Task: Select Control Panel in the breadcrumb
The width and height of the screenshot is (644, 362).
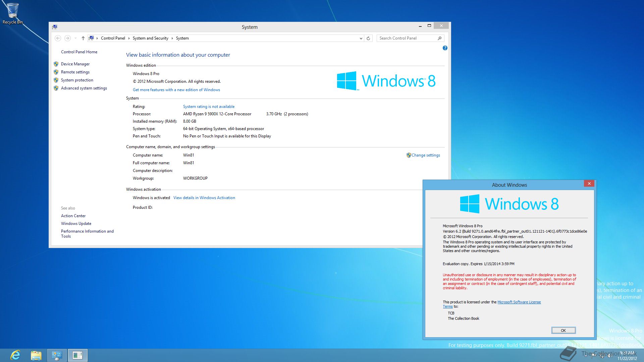Action: pos(113,38)
